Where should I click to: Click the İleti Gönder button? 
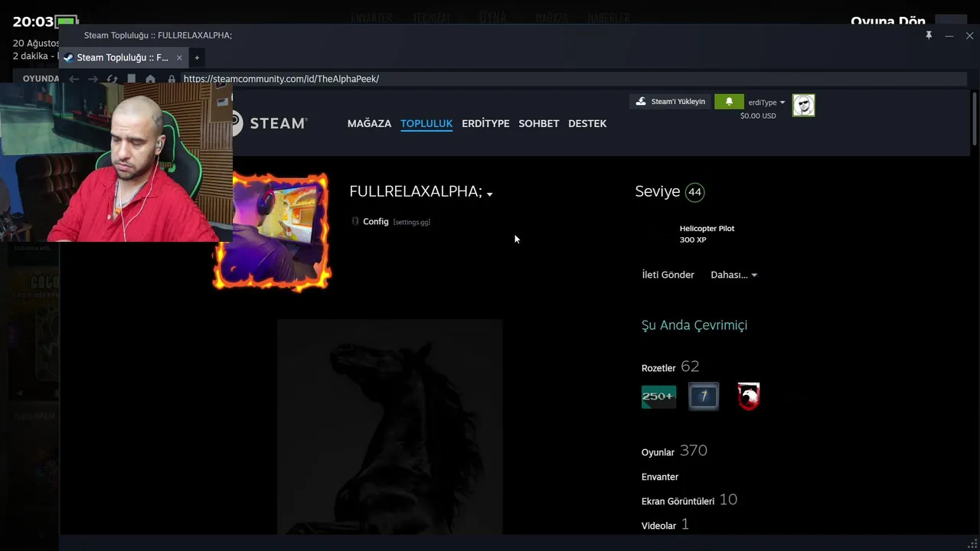pos(668,275)
